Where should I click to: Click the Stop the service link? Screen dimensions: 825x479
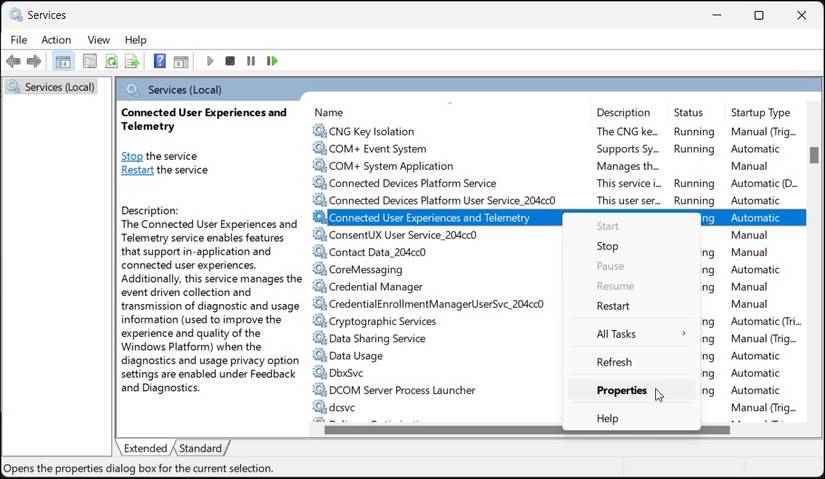pyautogui.click(x=132, y=156)
